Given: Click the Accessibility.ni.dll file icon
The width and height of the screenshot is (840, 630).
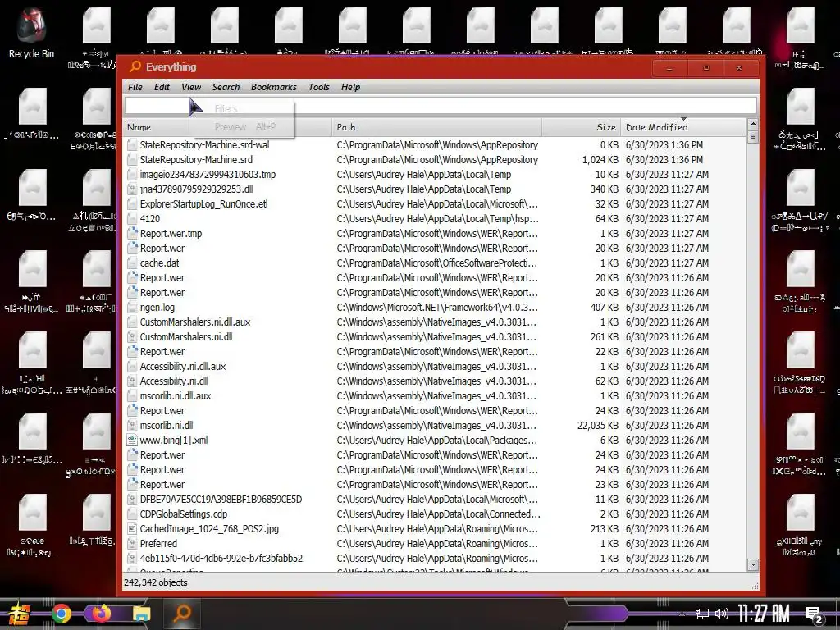Looking at the screenshot, I should 132,381.
